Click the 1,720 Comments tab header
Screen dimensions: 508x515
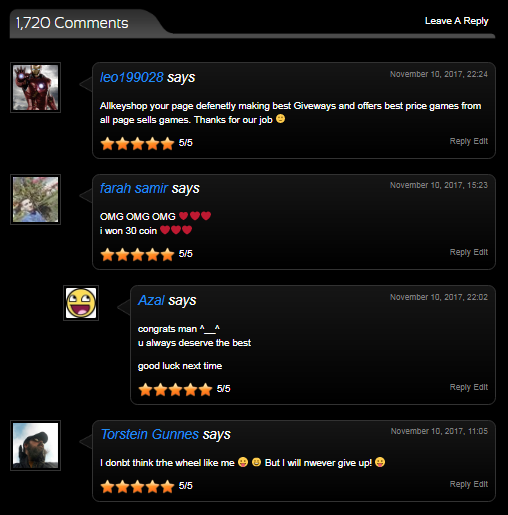(72, 23)
